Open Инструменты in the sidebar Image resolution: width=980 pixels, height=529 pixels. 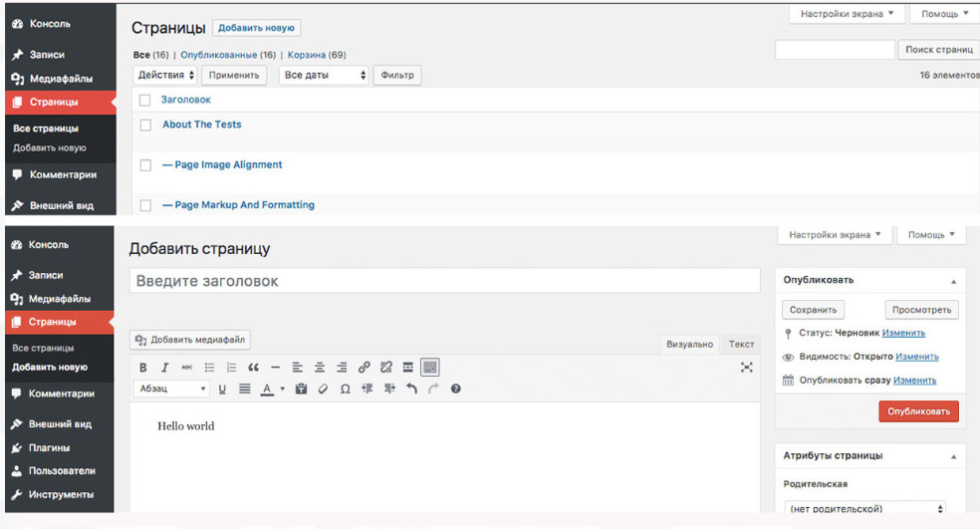tap(60, 494)
